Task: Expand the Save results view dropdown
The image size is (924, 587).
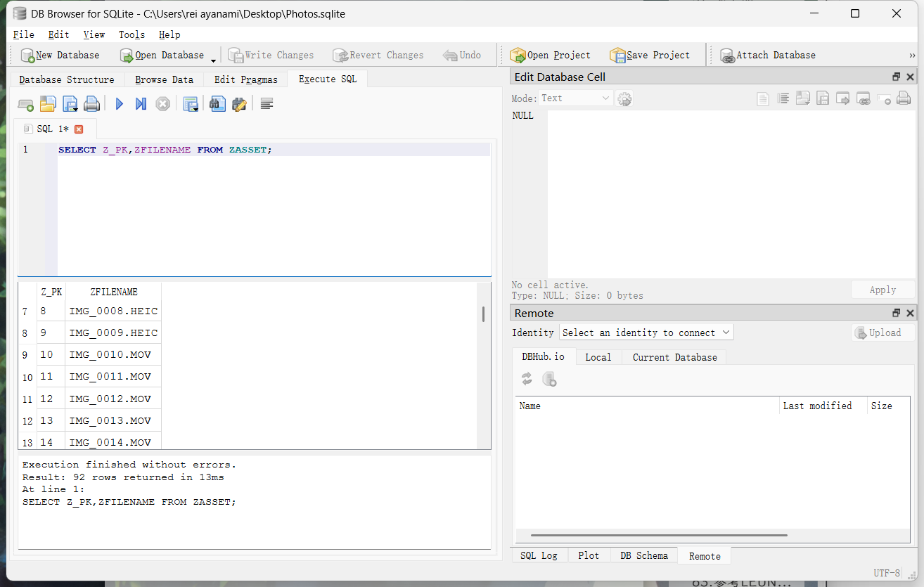Action: click(x=195, y=109)
